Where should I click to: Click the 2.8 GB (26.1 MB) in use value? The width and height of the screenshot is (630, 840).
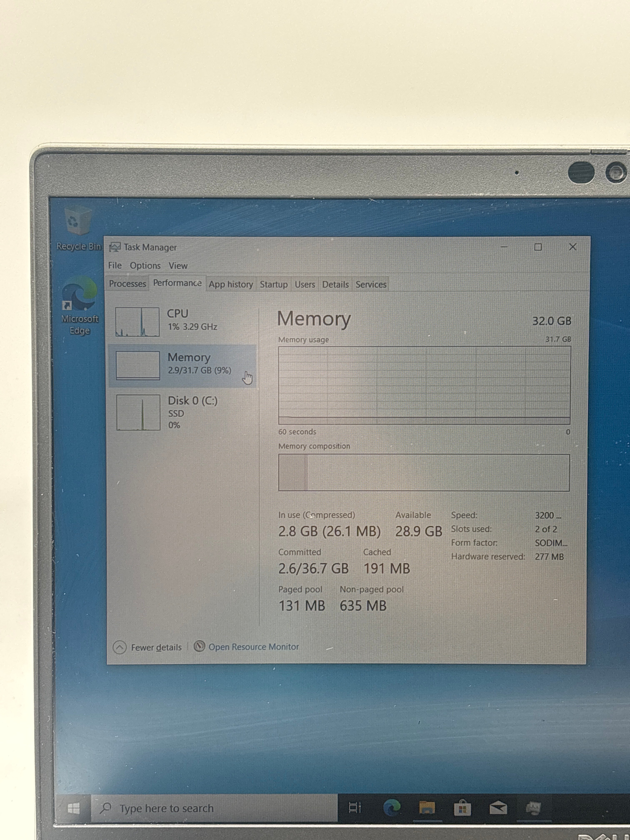329,531
